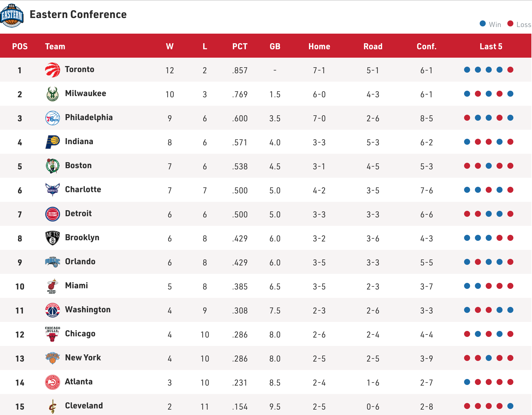
Task: Select the Detroit Pistons logo
Action: click(x=53, y=214)
